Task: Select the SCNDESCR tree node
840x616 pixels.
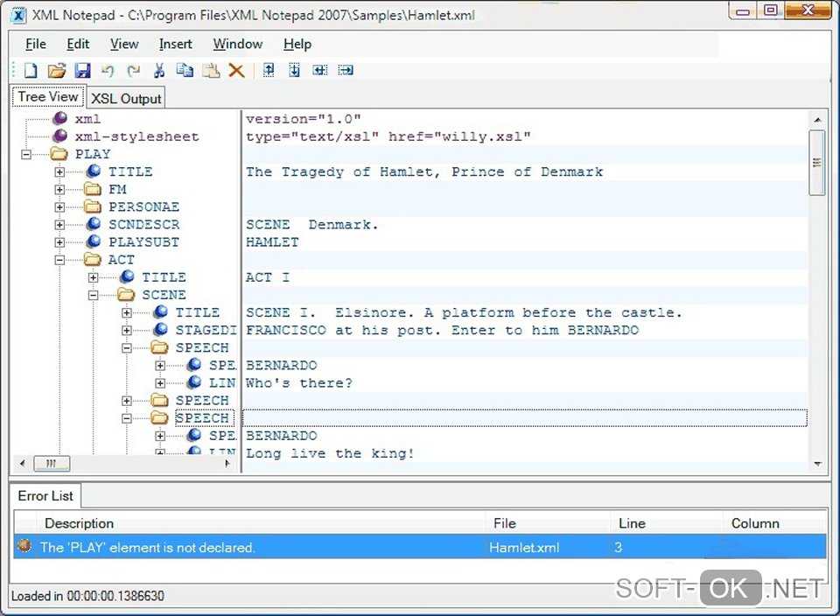Action: 143,225
